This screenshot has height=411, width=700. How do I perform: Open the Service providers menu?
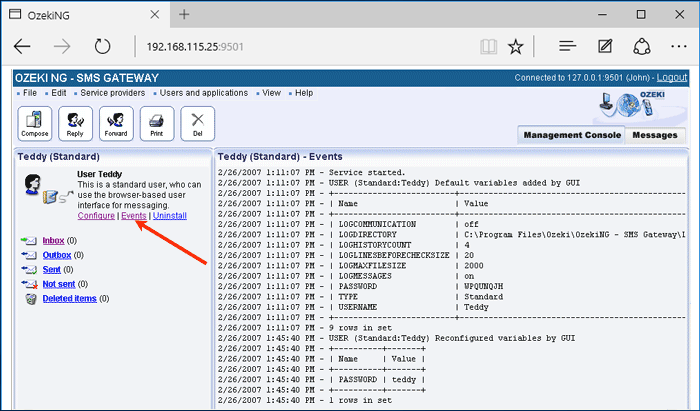click(x=115, y=93)
